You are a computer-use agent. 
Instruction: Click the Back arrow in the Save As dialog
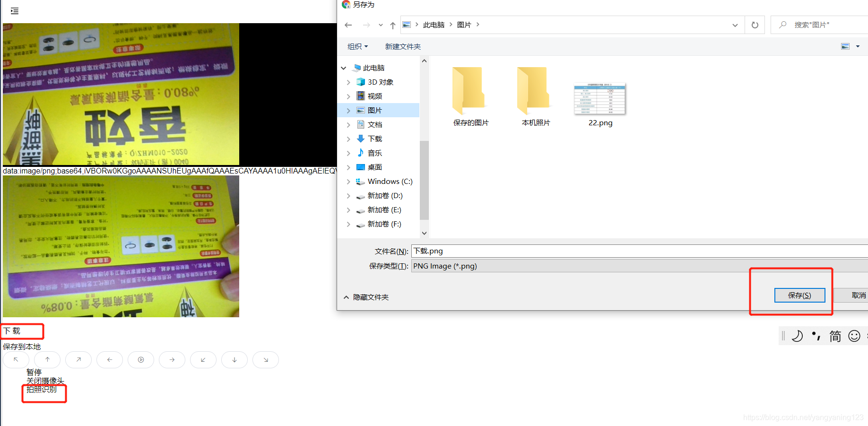[x=348, y=25]
